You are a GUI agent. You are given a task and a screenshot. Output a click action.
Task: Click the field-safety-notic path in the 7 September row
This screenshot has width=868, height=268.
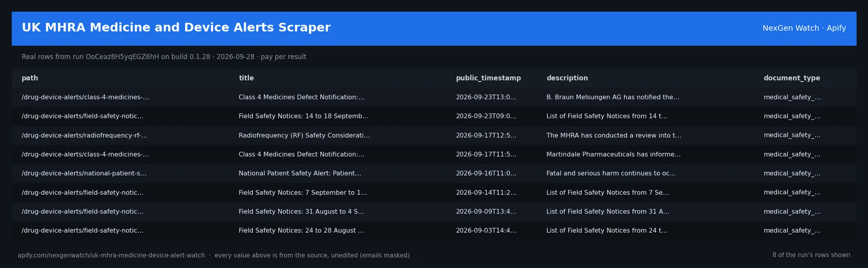click(x=82, y=192)
